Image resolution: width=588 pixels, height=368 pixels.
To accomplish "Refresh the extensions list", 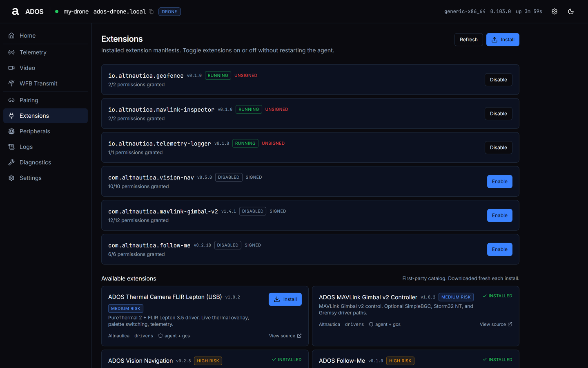I will [x=469, y=40].
